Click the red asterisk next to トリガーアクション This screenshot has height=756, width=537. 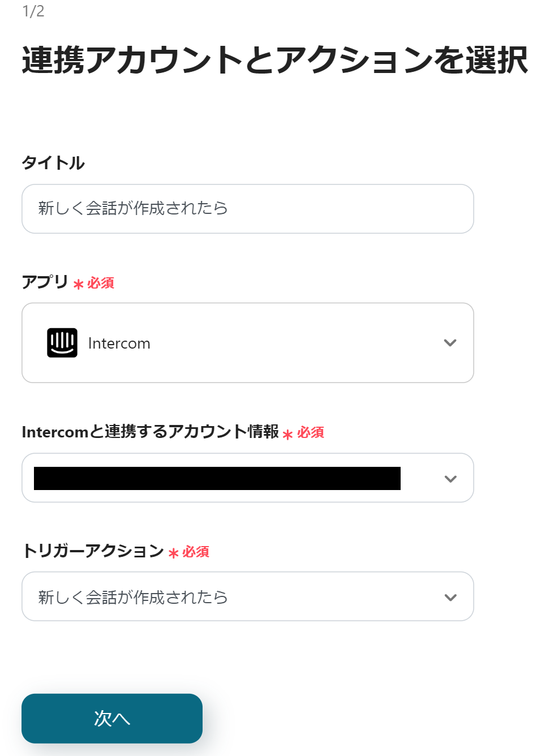[173, 553]
